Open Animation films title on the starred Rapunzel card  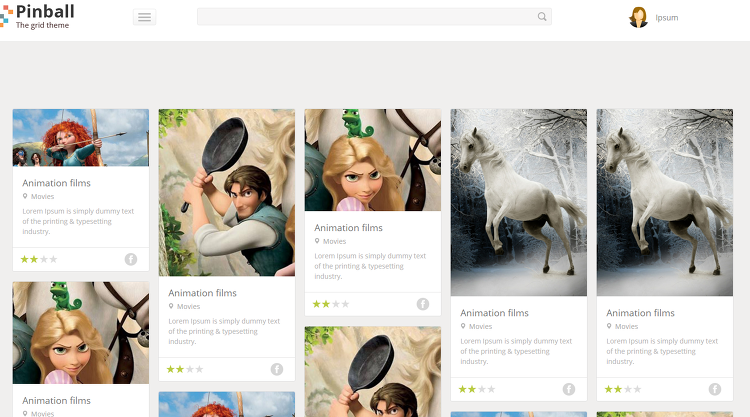[x=348, y=228]
